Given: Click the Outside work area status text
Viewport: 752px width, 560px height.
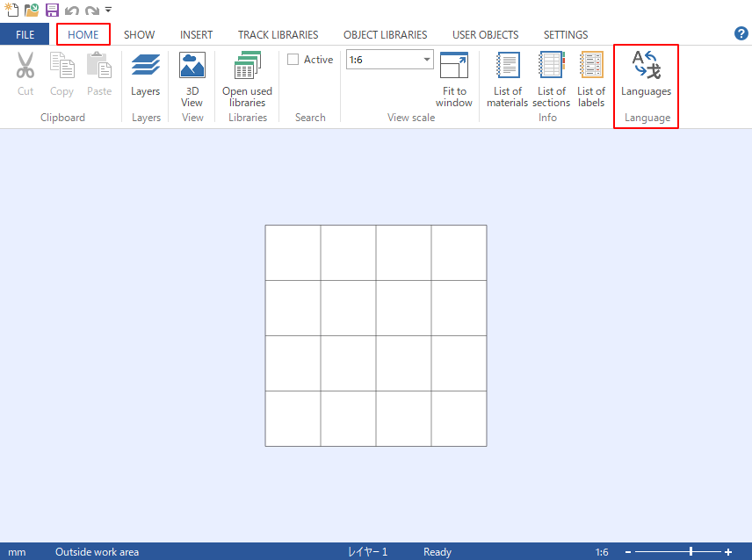Looking at the screenshot, I should click(97, 552).
